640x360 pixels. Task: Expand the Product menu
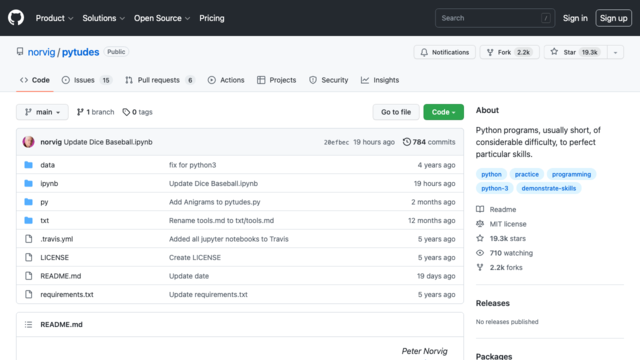[54, 18]
